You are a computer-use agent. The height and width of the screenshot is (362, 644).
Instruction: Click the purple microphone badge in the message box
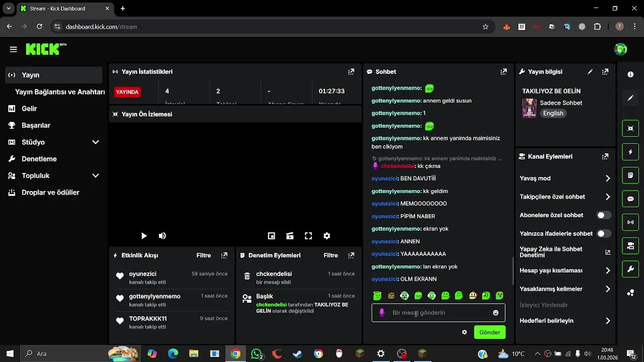[381, 313]
